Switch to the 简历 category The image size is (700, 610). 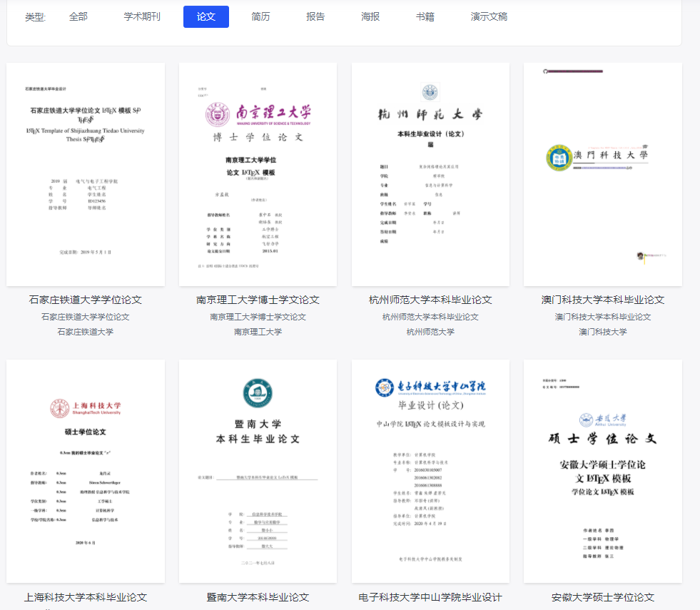click(x=260, y=17)
